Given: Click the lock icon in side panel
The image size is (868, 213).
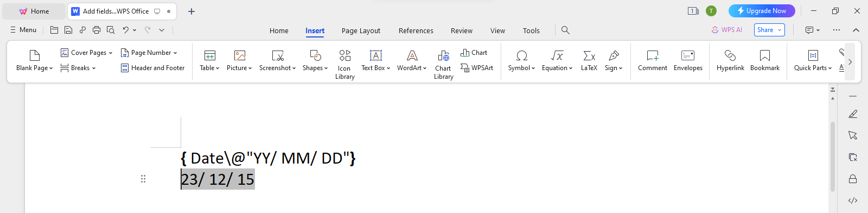Looking at the screenshot, I should click(853, 179).
